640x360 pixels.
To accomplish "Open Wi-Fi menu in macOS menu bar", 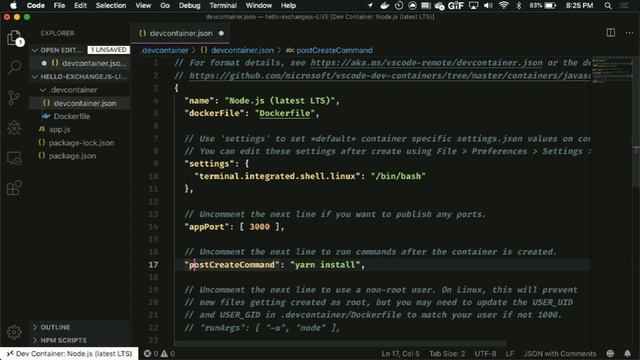I will point(504,5).
